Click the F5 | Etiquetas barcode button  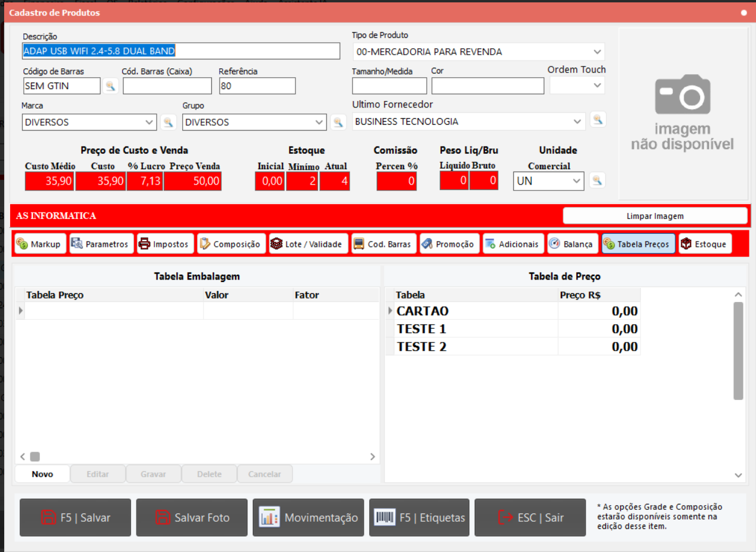pyautogui.click(x=420, y=518)
